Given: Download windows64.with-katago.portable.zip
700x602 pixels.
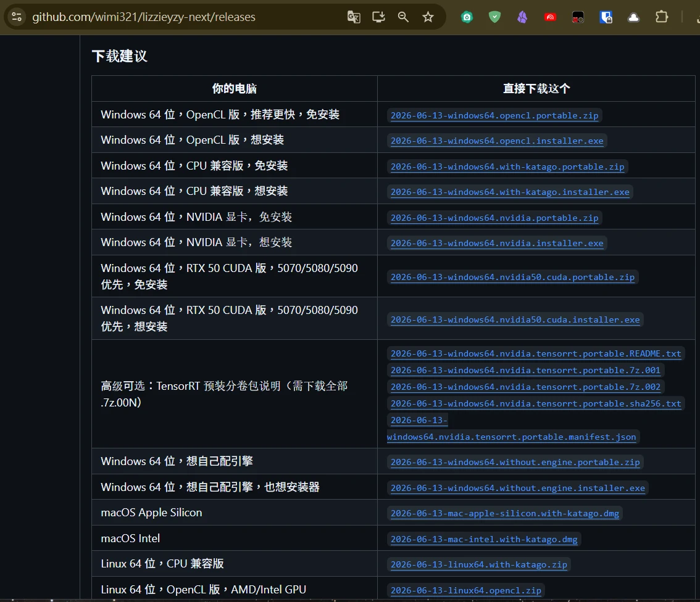Looking at the screenshot, I should tap(507, 167).
